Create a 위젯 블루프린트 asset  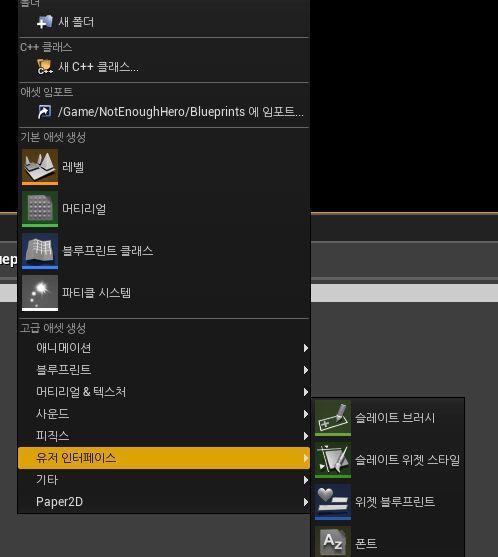[x=388, y=502]
